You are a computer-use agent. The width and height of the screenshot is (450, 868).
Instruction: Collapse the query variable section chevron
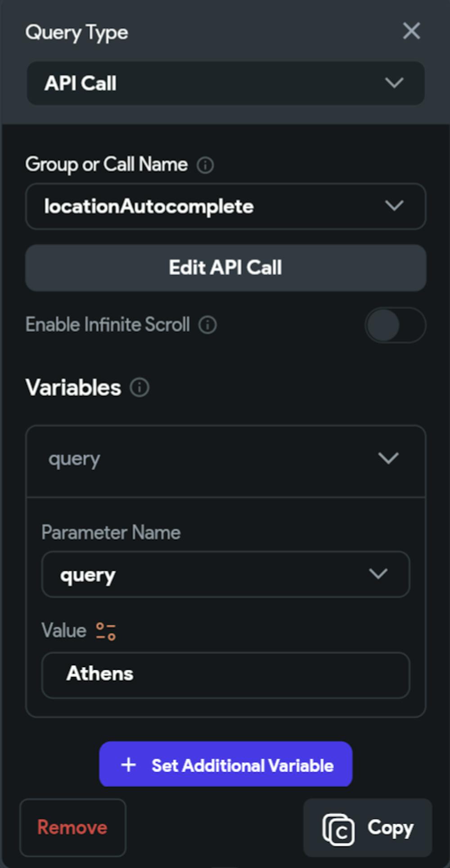(x=388, y=459)
